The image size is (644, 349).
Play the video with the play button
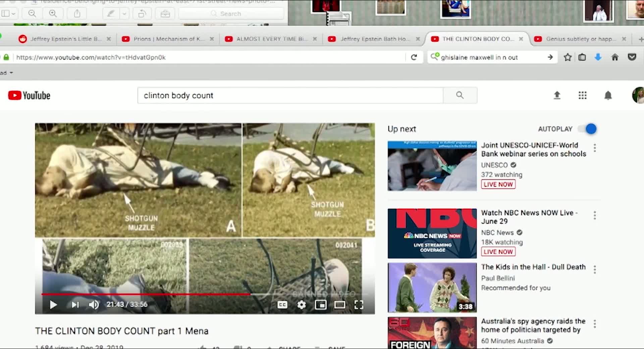(x=53, y=305)
